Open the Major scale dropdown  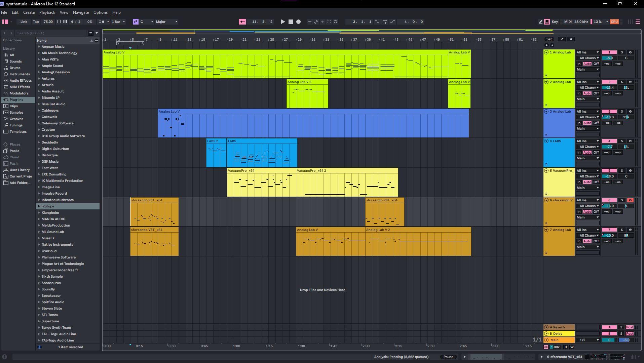(x=166, y=22)
